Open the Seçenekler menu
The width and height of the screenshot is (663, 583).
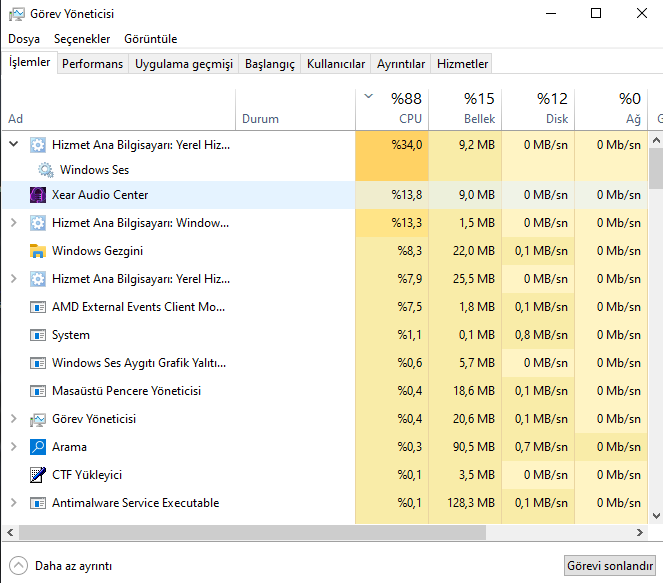(82, 39)
